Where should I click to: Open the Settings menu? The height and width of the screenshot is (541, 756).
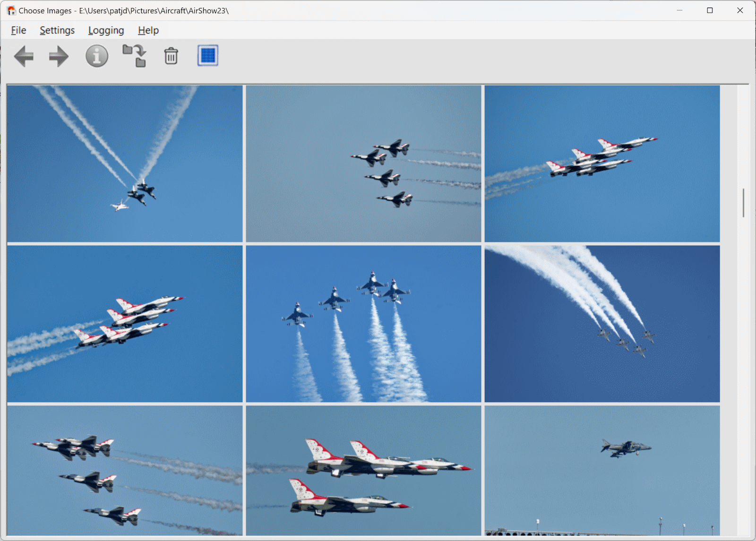coord(57,30)
